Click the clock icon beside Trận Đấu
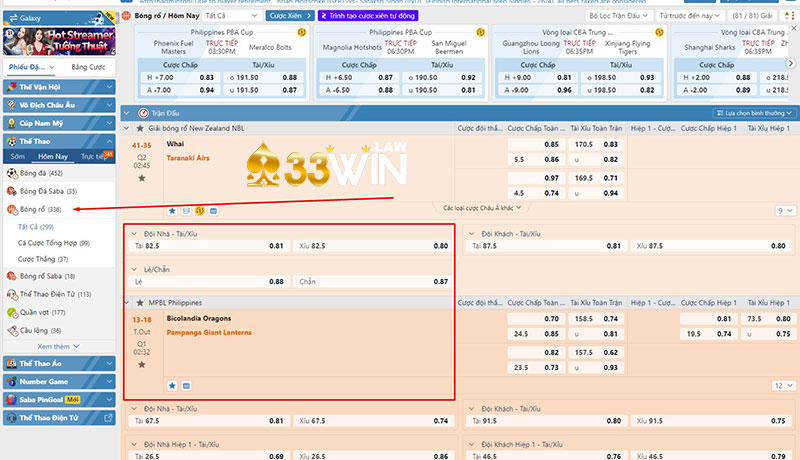 pyautogui.click(x=144, y=113)
